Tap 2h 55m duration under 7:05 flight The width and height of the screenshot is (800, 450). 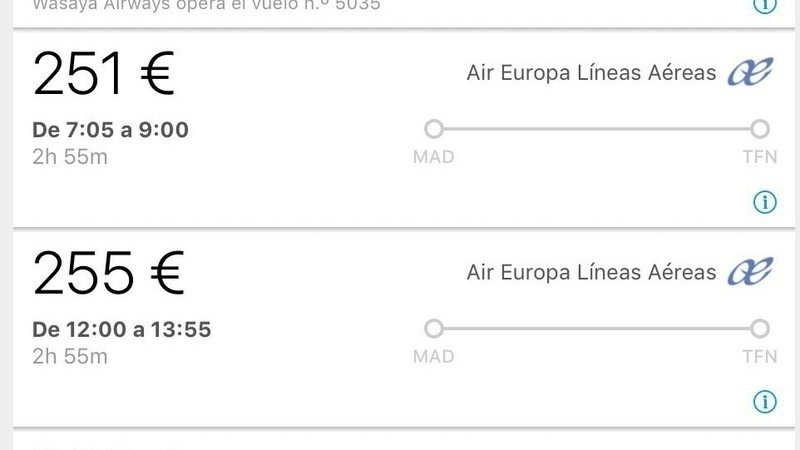point(70,157)
